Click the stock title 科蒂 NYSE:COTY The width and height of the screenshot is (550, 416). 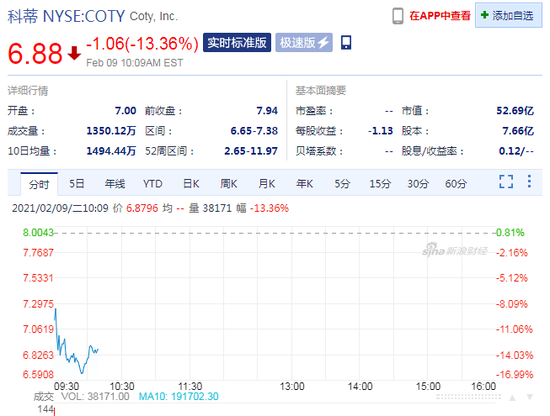pos(66,16)
